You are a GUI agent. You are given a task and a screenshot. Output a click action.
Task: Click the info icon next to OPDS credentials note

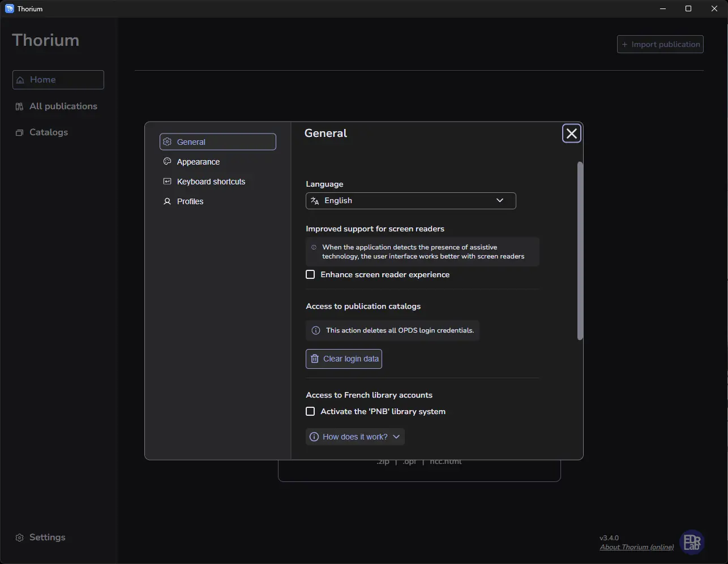[316, 330]
